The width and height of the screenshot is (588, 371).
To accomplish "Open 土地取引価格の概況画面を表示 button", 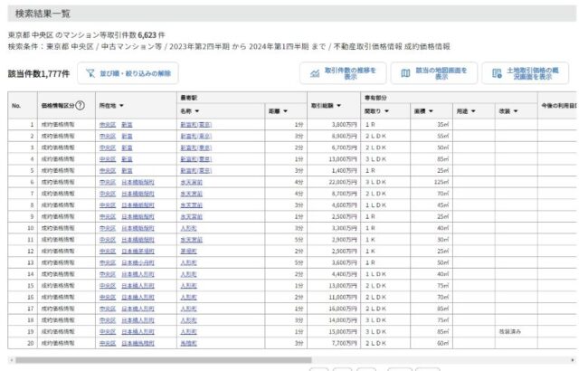I will coord(525,73).
